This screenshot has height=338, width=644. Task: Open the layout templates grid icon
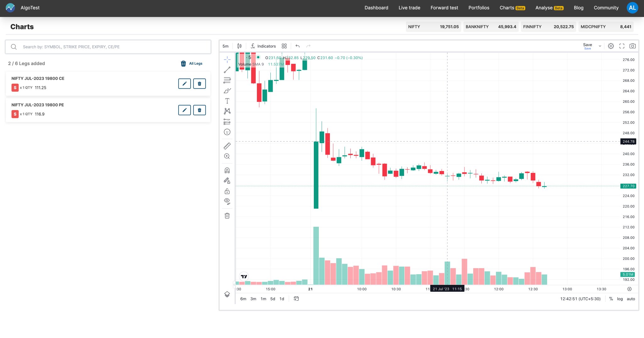point(284,46)
